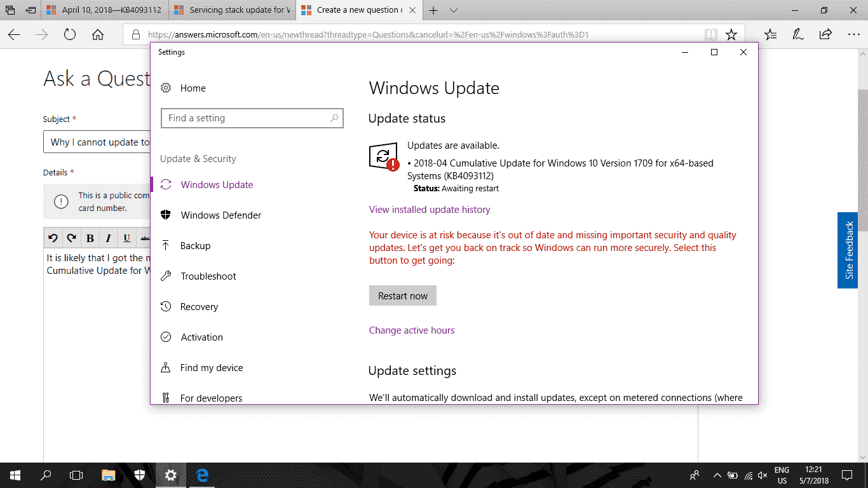Click the Find a setting search box
This screenshot has width=868, height=488.
coord(252,118)
